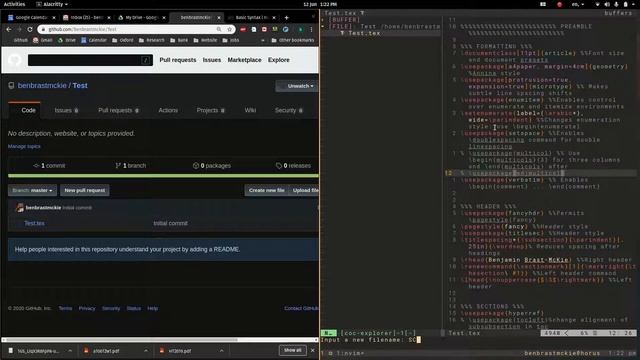Open the Chrome profile avatar

tap(300, 29)
